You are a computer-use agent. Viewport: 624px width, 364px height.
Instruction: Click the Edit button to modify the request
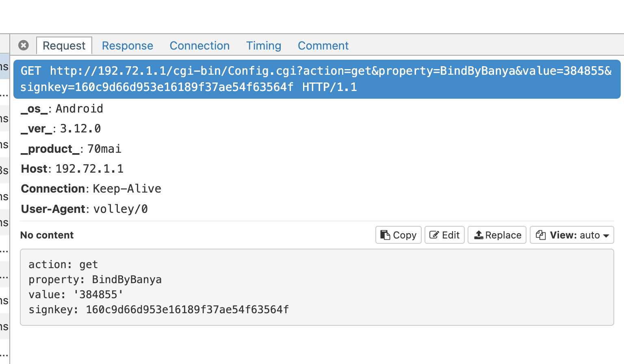[x=444, y=235]
